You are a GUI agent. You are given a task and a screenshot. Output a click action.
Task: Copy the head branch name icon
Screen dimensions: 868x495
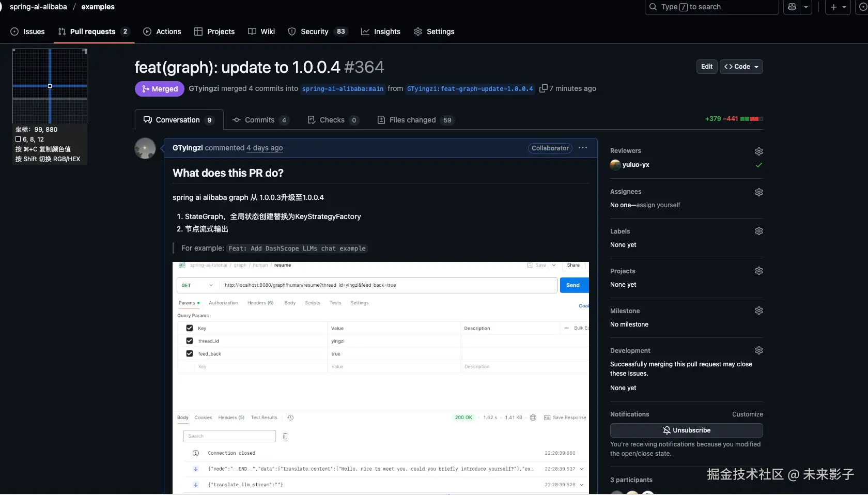[543, 88]
